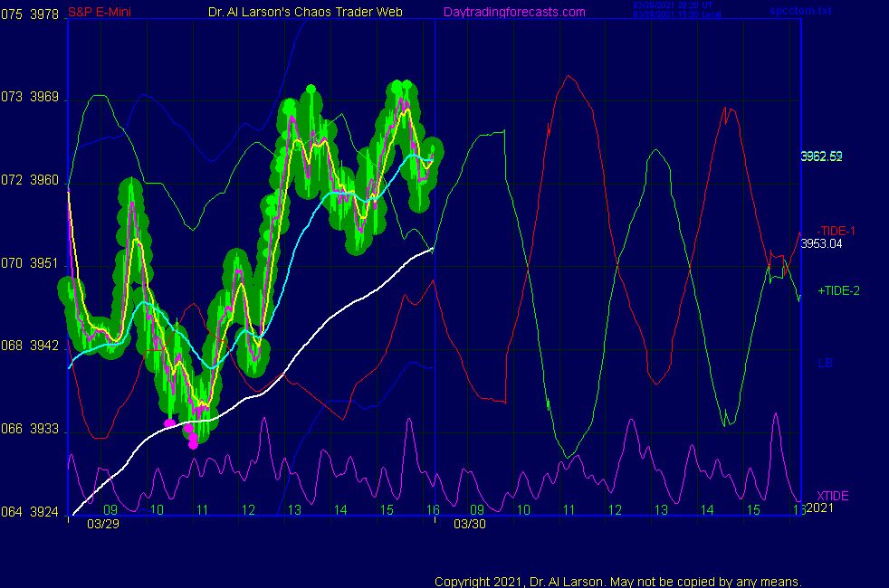Click the "S&P E-Mini" chart title

tap(100, 12)
